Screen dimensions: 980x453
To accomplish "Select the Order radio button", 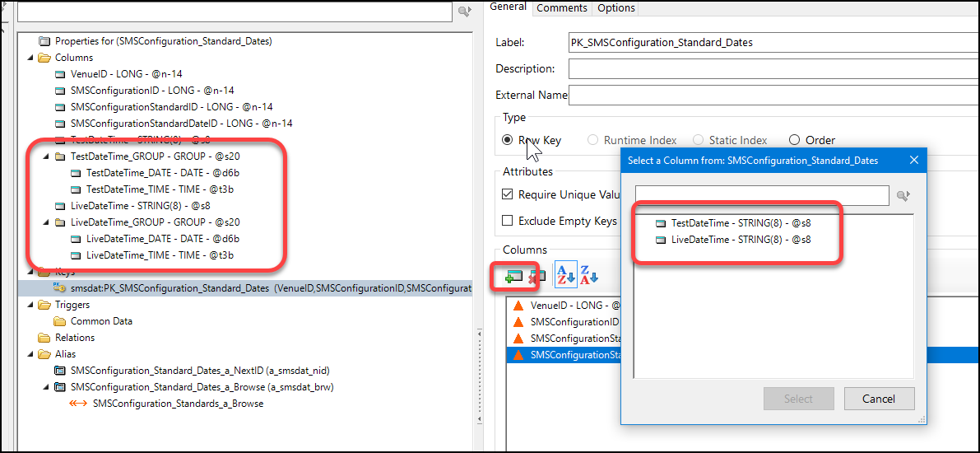I will click(795, 140).
